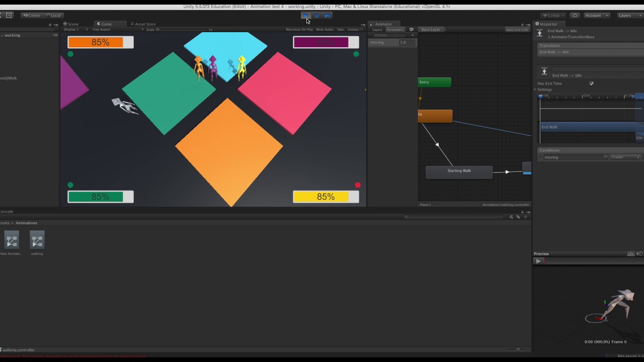Click the Pause button in main toolbar

coord(317,16)
